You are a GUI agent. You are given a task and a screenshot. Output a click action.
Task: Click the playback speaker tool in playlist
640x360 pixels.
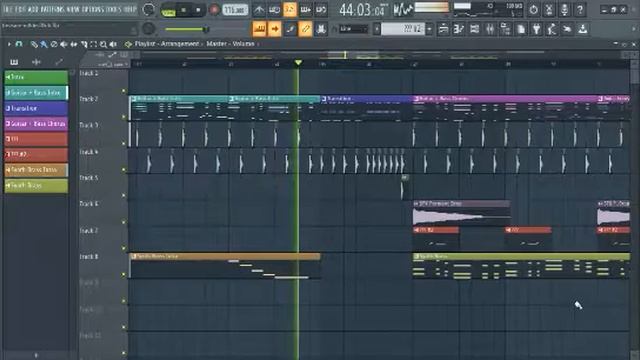(x=113, y=44)
